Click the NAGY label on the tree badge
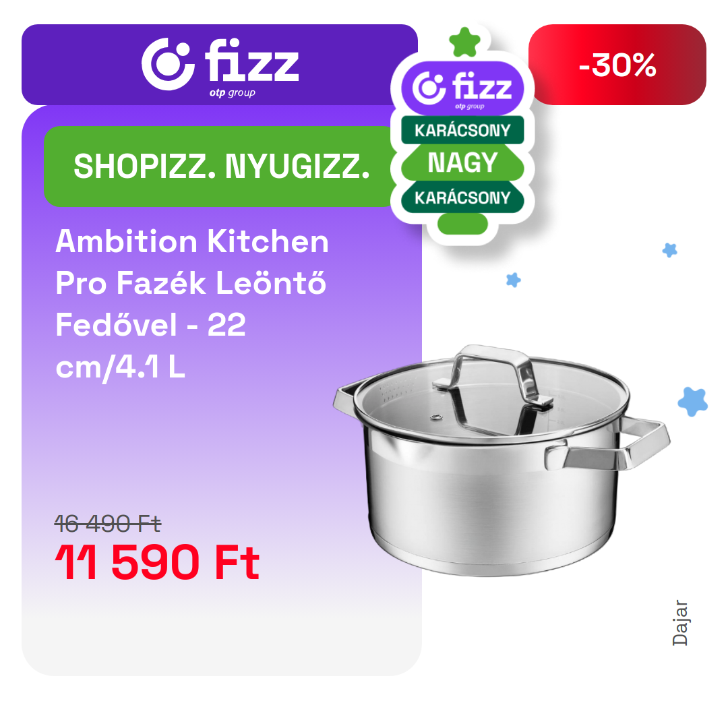The height and width of the screenshot is (728, 728). tap(462, 162)
